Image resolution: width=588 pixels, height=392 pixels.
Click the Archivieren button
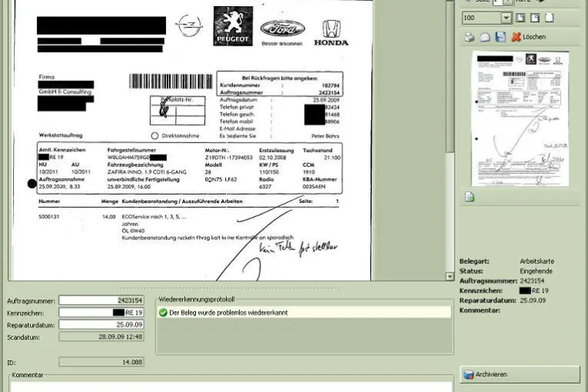tap(520, 374)
